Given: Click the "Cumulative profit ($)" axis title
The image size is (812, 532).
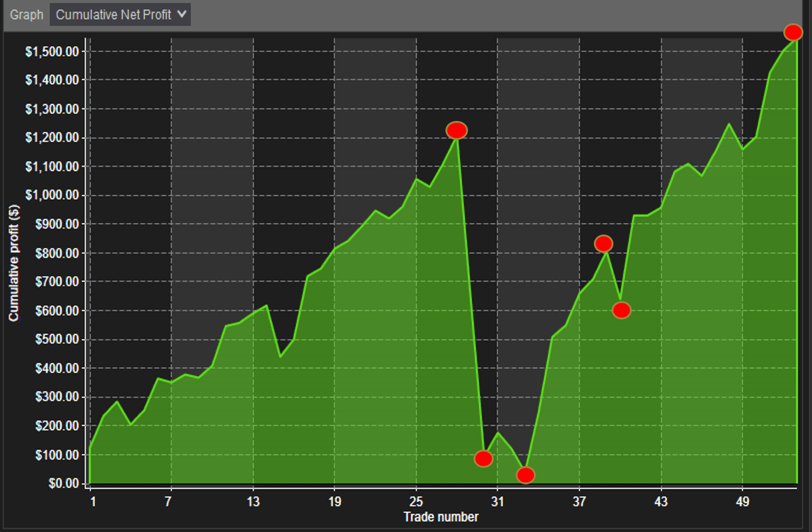Looking at the screenshot, I should click(13, 263).
